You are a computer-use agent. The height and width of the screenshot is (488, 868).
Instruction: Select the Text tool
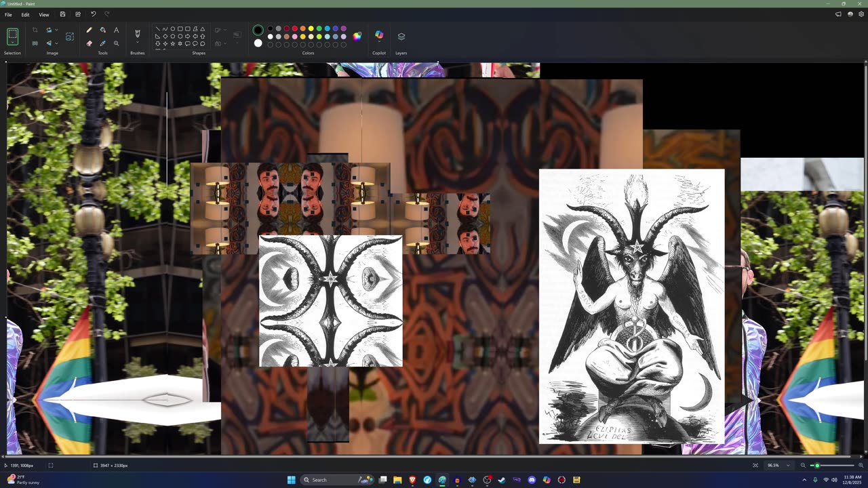(x=116, y=30)
